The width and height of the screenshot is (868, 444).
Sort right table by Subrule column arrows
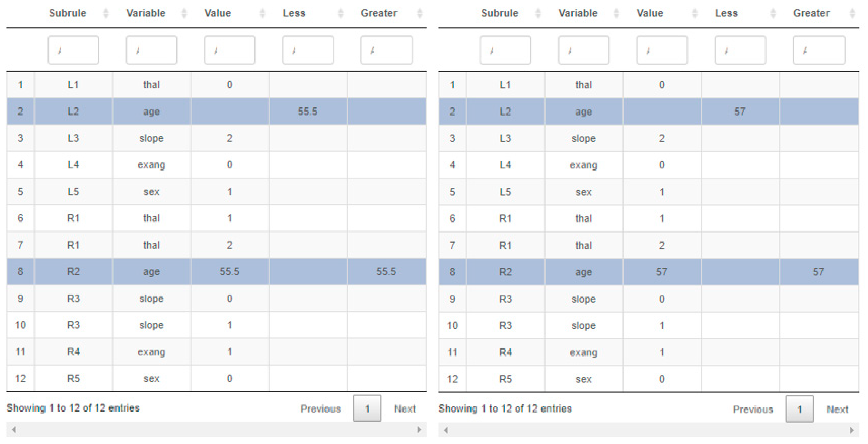[x=538, y=13]
